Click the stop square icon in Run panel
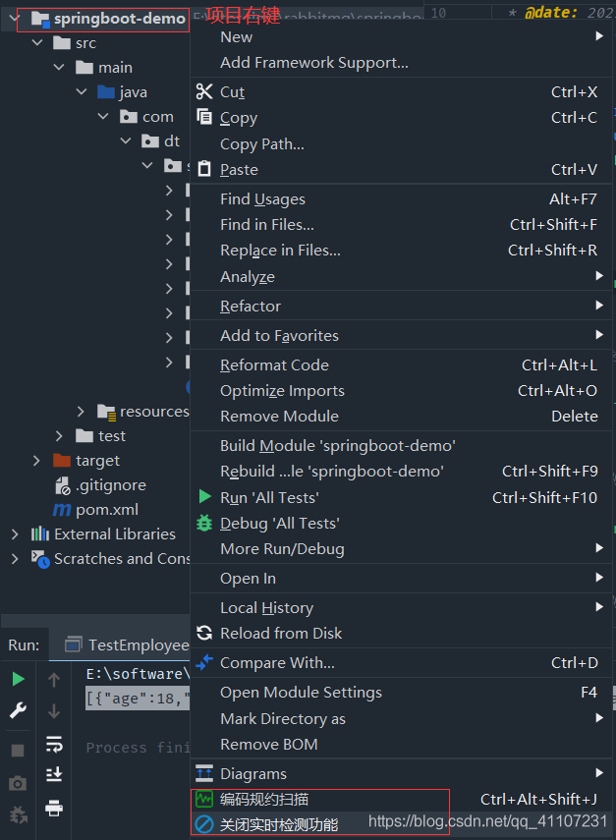The image size is (616, 840). pyautogui.click(x=18, y=751)
